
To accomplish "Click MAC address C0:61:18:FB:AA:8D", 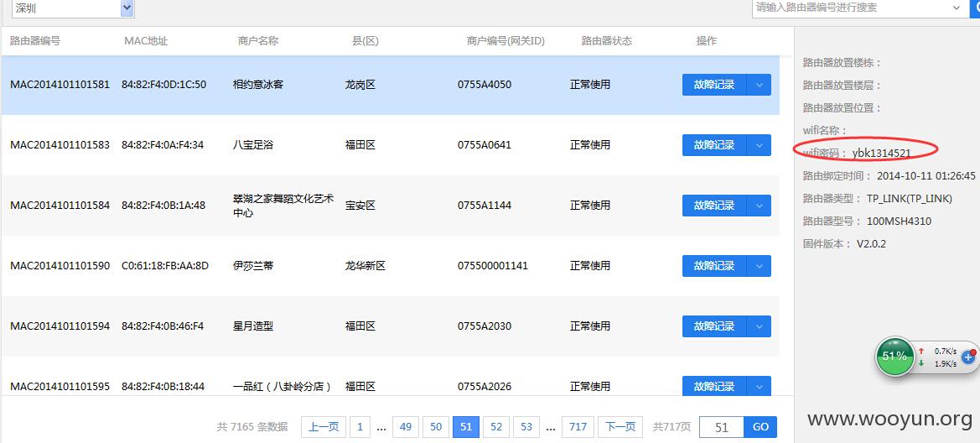I will point(165,266).
